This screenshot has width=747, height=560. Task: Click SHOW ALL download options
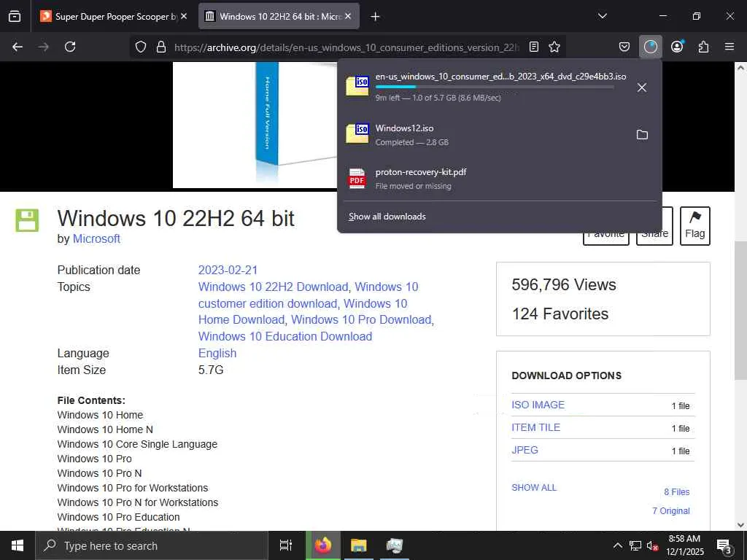tap(533, 488)
